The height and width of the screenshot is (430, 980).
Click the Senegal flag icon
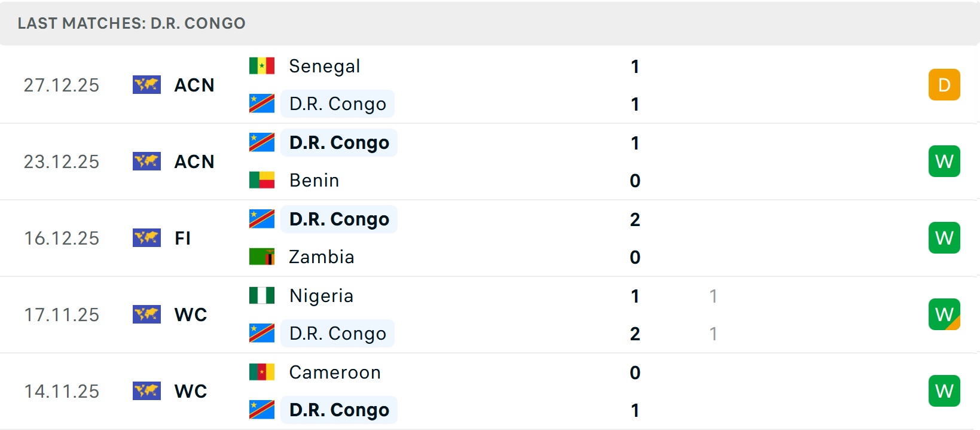click(262, 66)
